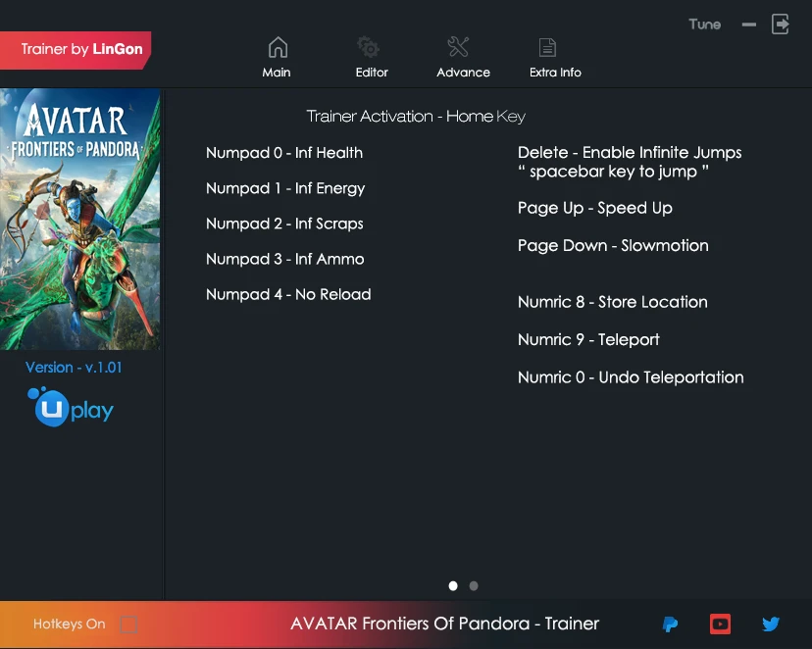Activate the No Reload cheat
The width and height of the screenshot is (812, 649).
(288, 294)
